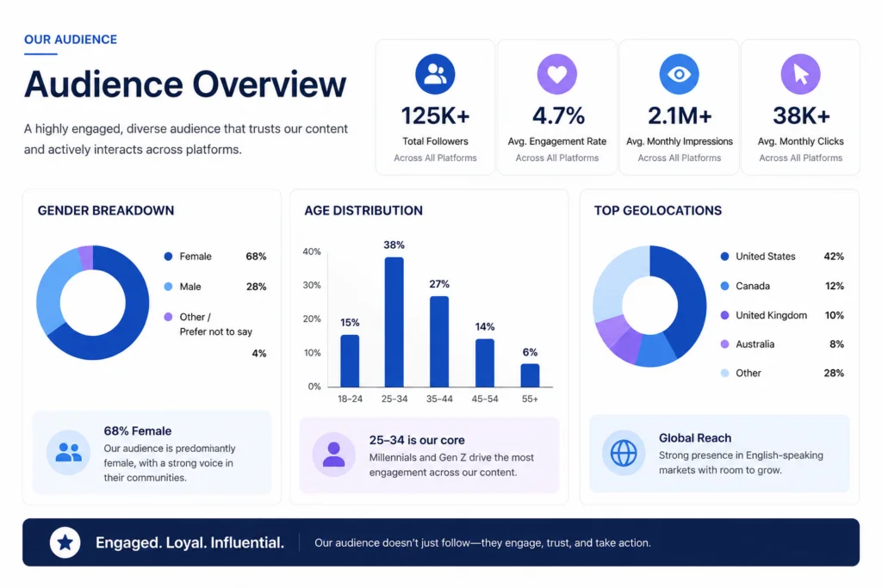This screenshot has width=882, height=588.
Task: Click the Canada 12% value
Action: 834,286
